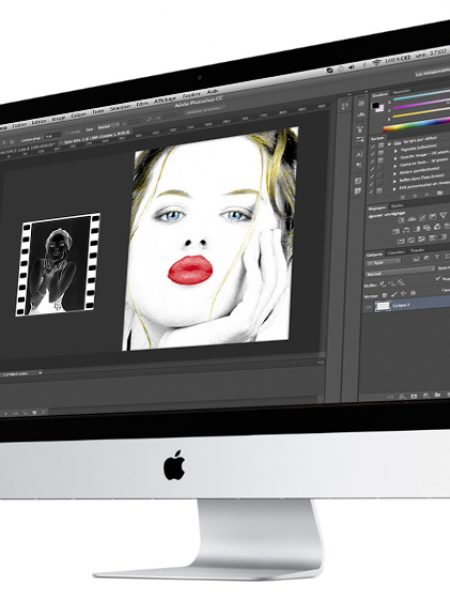Screen dimensions: 450x600
Task: Switch to the Styles tab
Action: 397,206
